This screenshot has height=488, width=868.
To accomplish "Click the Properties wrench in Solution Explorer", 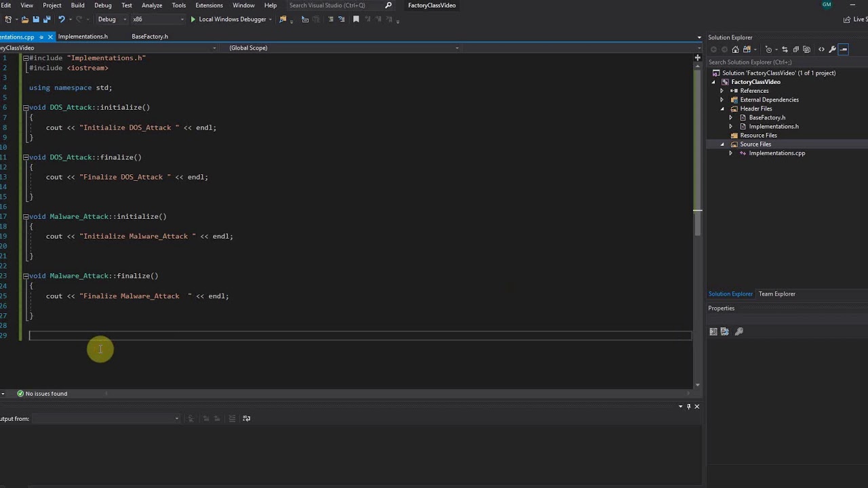I will tap(832, 49).
